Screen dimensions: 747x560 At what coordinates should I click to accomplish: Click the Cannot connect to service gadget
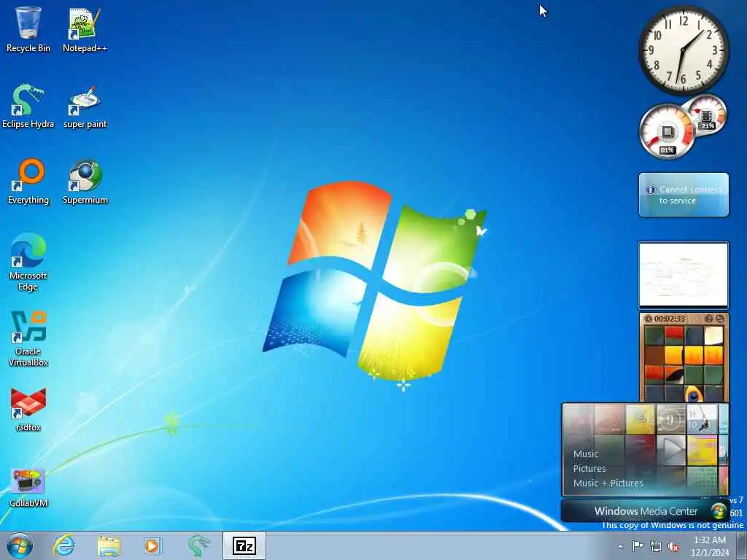click(684, 195)
